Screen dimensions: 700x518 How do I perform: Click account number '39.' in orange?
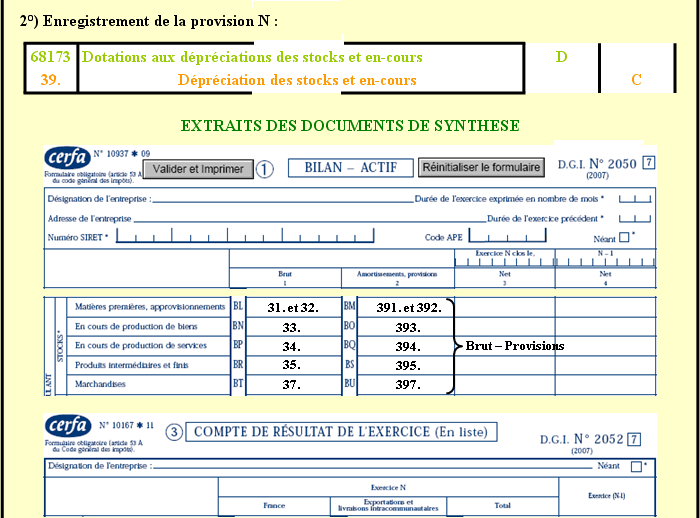(50, 80)
